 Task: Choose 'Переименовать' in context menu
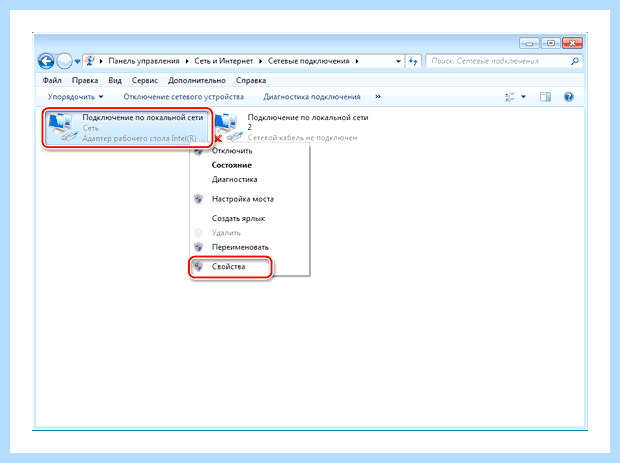[240, 247]
